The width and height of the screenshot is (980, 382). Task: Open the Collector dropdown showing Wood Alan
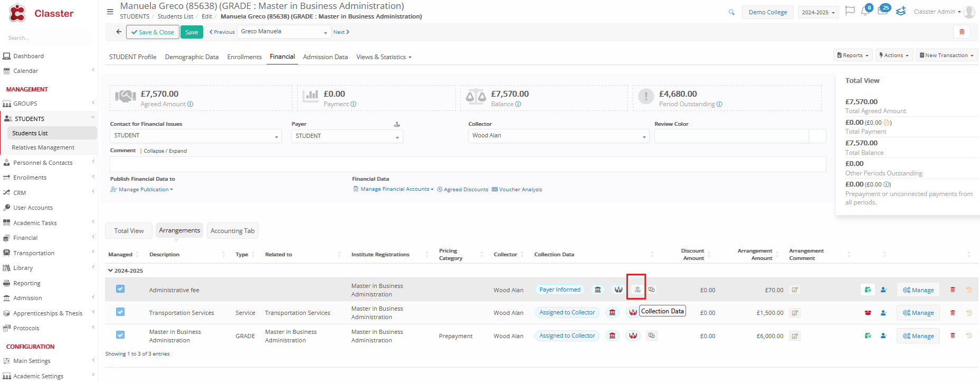point(559,136)
